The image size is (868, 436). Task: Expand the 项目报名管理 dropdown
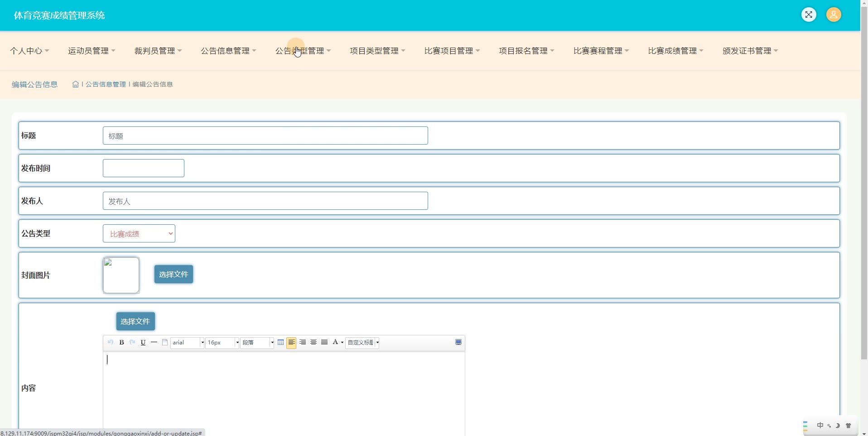pyautogui.click(x=526, y=51)
